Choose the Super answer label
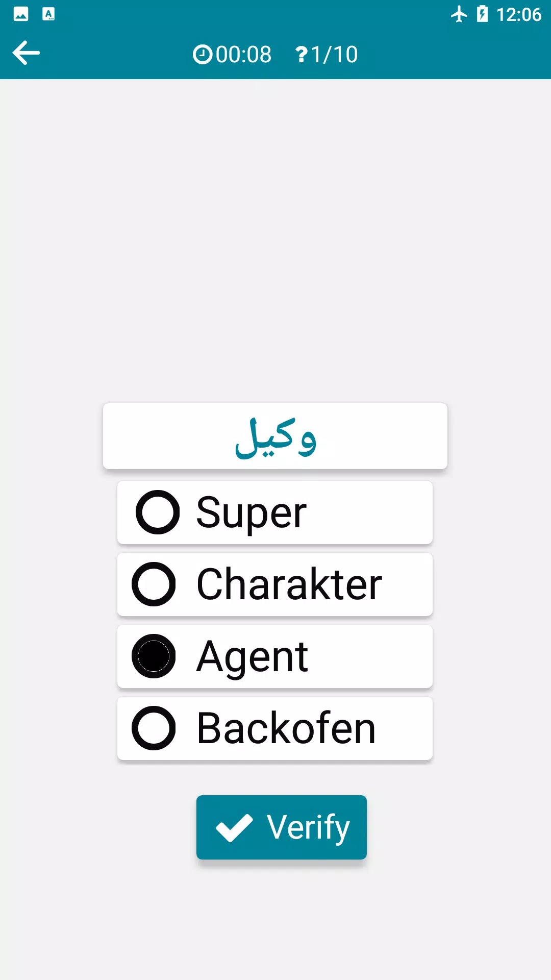Screen dimensions: 551x980 pyautogui.click(x=252, y=512)
